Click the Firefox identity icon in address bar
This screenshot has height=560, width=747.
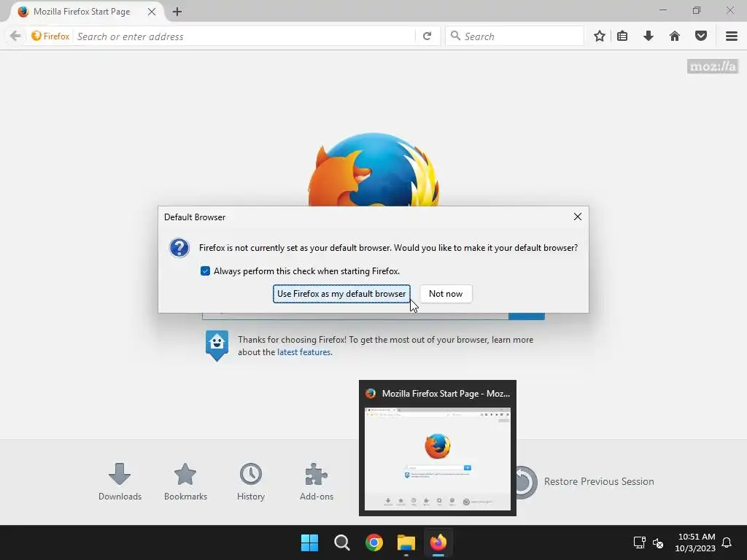pyautogui.click(x=50, y=36)
